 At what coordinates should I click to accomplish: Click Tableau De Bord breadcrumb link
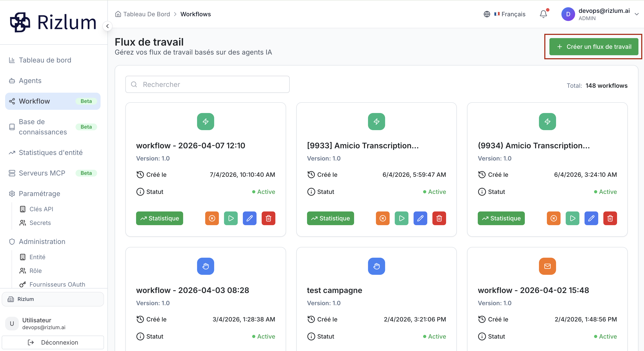(x=147, y=14)
